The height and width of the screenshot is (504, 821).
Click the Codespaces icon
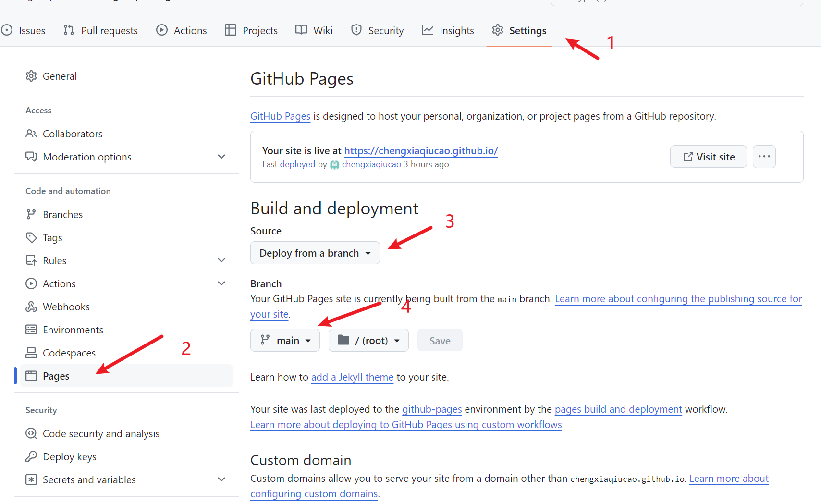pos(31,353)
